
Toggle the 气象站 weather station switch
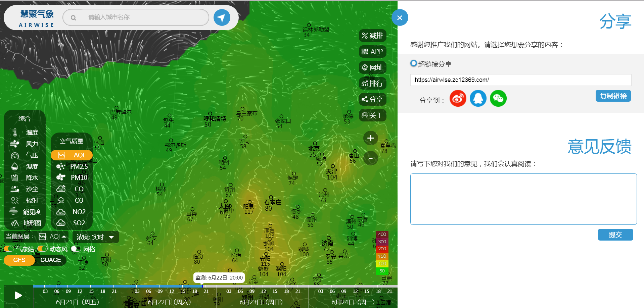tap(9, 249)
